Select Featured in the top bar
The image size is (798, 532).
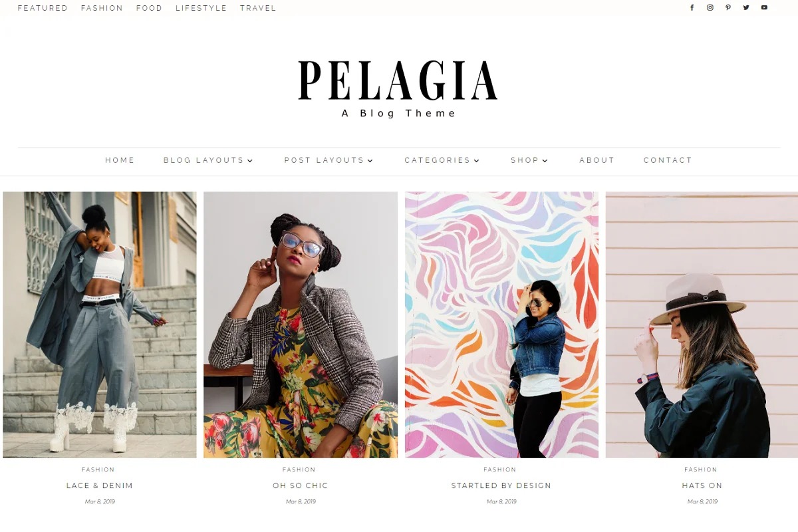43,8
